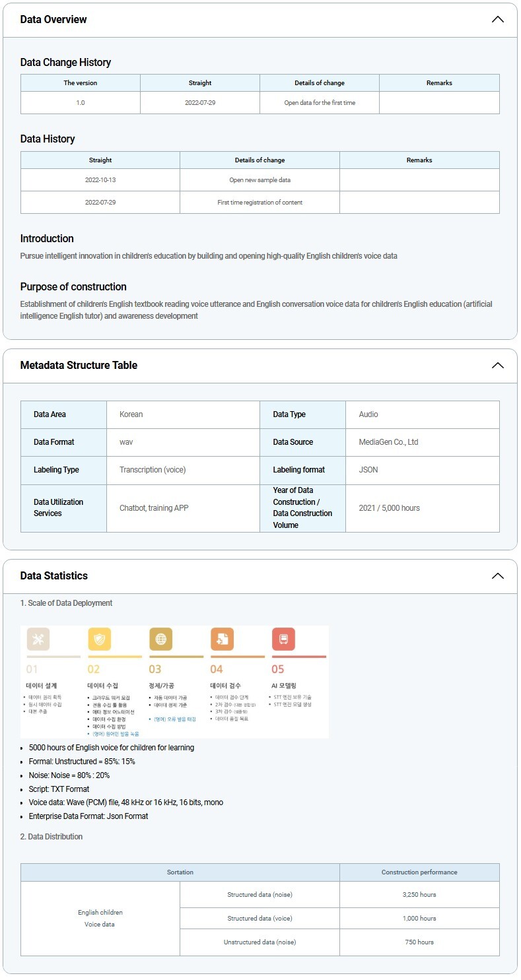Collapse the Metadata Structure Table section

[x=497, y=366]
